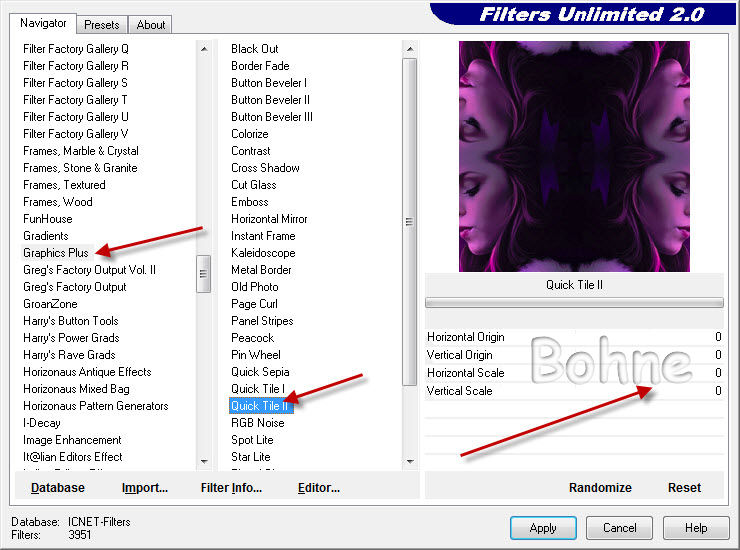
Task: Select Graphics Plus filter category
Action: pyautogui.click(x=56, y=253)
